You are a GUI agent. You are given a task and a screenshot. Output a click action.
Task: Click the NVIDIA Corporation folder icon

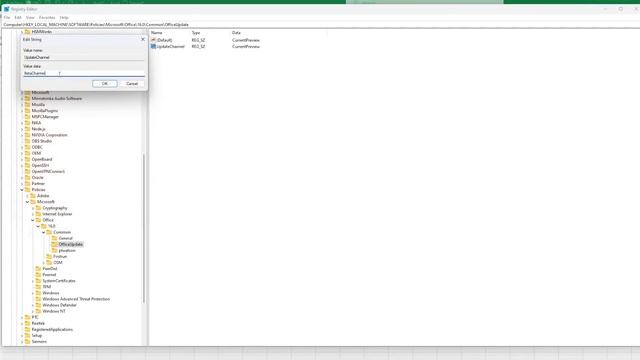click(x=27, y=135)
